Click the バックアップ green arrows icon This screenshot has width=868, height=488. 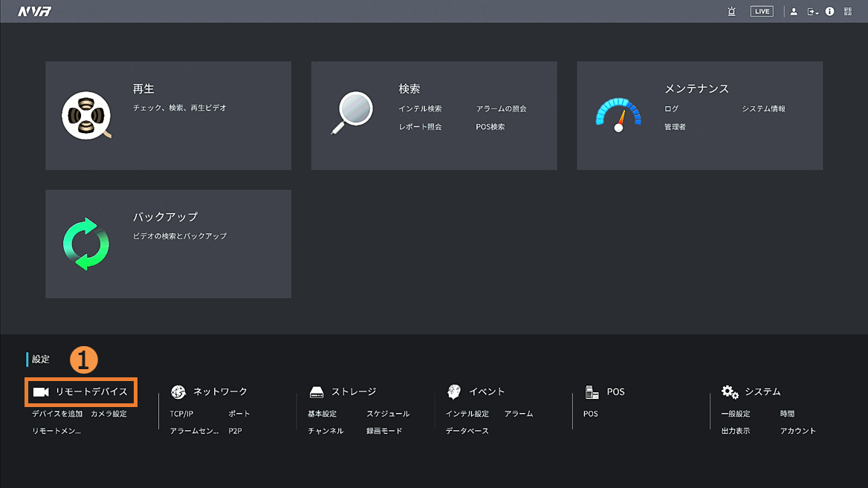pyautogui.click(x=86, y=244)
